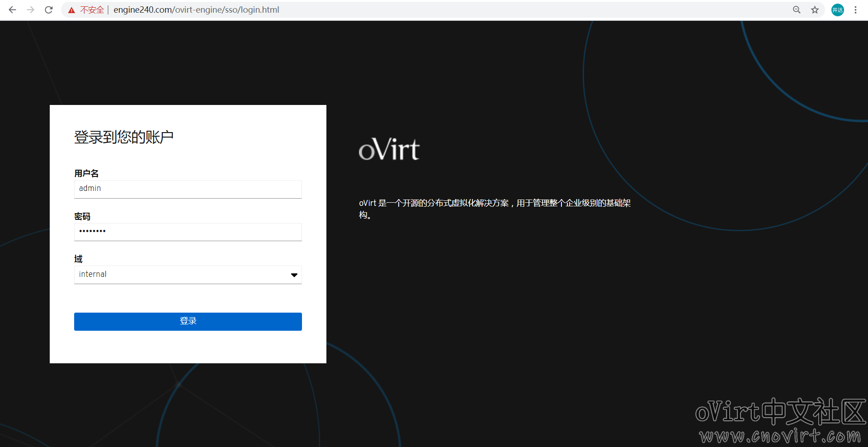The image size is (868, 447).
Task: Open the zoom magnifier icon in address bar
Action: point(797,10)
